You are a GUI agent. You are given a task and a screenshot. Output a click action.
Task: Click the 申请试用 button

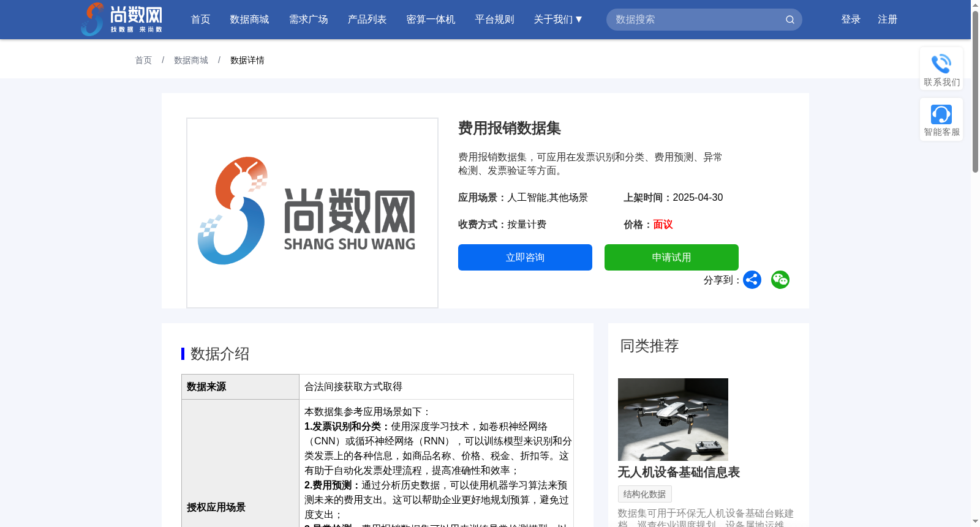(x=671, y=257)
